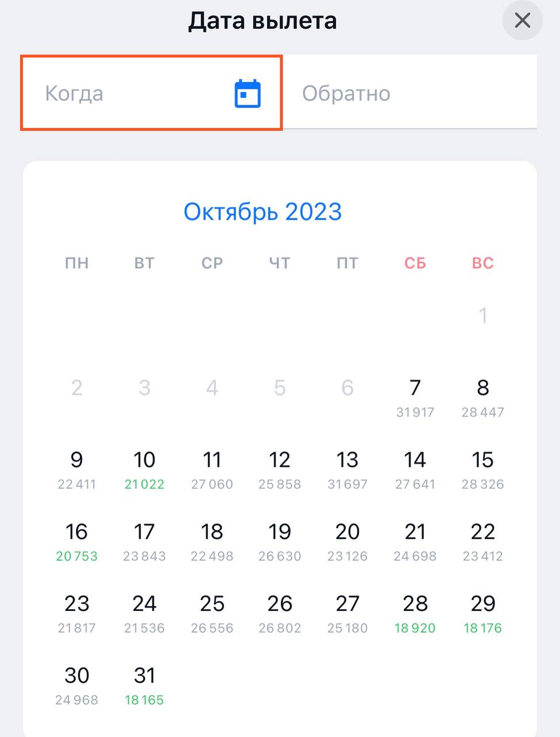Click the blue calendar icon
Image resolution: width=560 pixels, height=737 pixels.
coord(247,93)
